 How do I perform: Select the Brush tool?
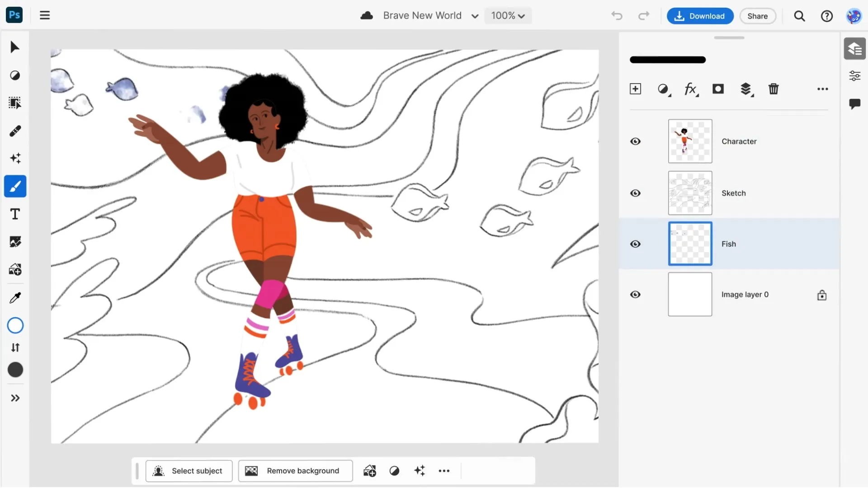[x=15, y=186]
